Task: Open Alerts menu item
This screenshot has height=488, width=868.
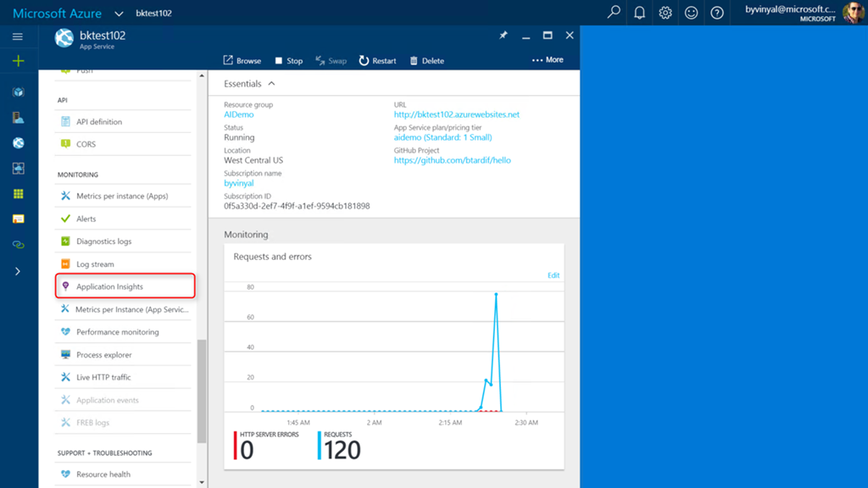Action: tap(123, 219)
